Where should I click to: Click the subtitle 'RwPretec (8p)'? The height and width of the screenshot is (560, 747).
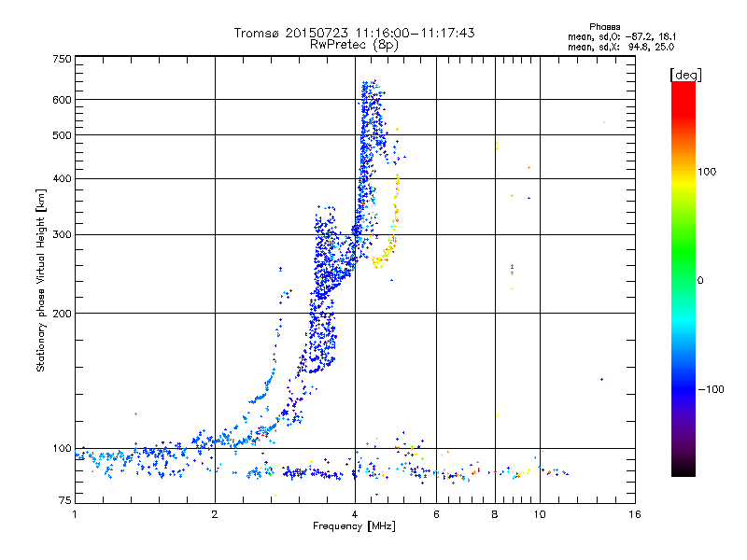(x=354, y=45)
